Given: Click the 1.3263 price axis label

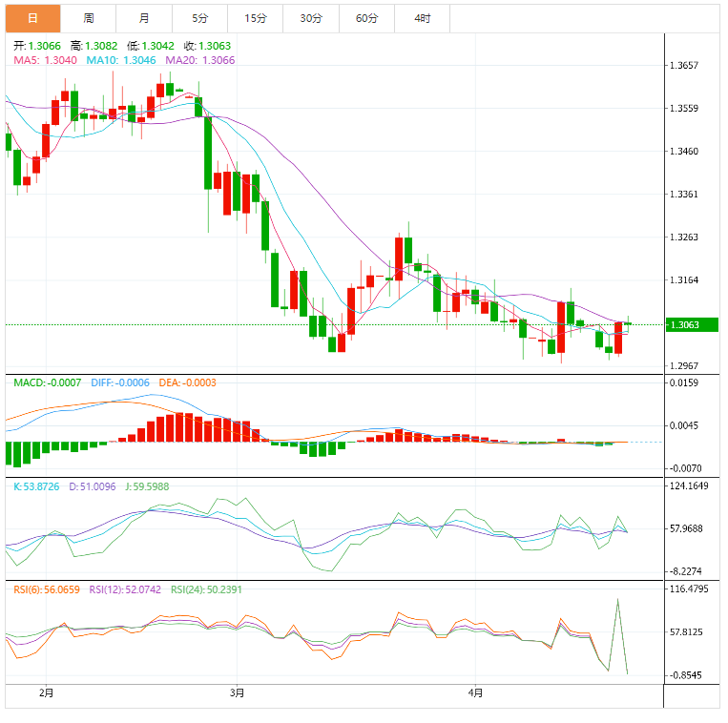Looking at the screenshot, I should click(x=684, y=238).
